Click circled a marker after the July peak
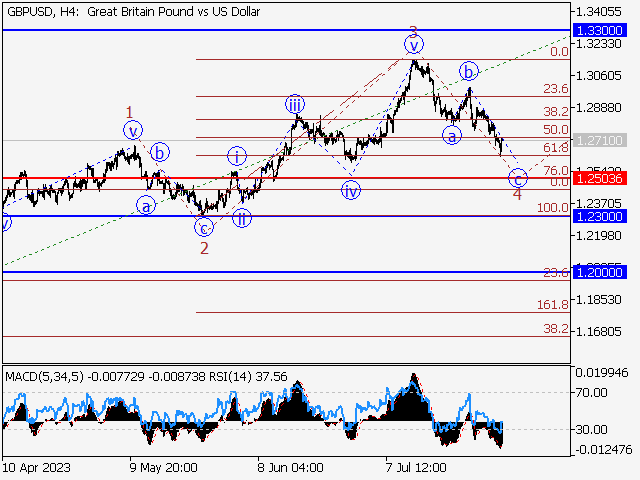 click(x=452, y=136)
